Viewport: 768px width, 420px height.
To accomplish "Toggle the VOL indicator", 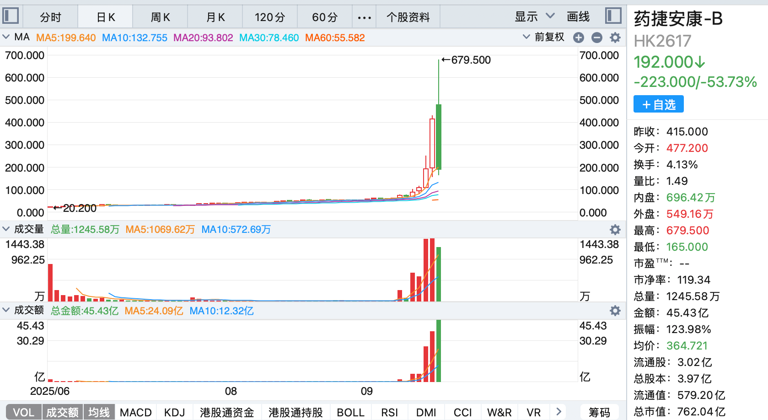I will 21,412.
